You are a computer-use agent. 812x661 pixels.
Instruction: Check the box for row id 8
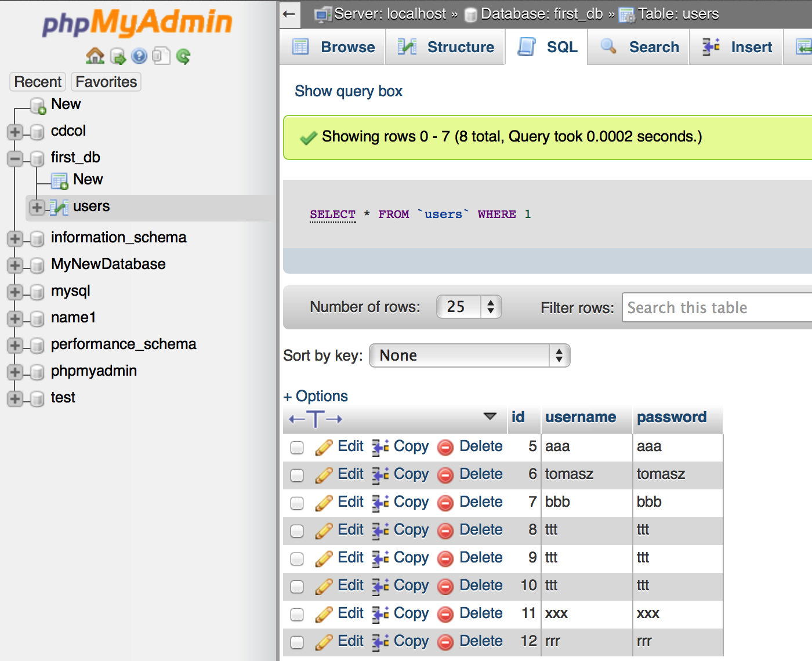(x=297, y=531)
